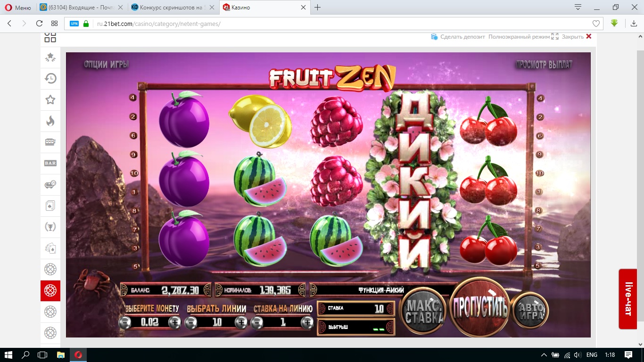Reload the current page
Screen dimensions: 644x362
click(x=40, y=24)
